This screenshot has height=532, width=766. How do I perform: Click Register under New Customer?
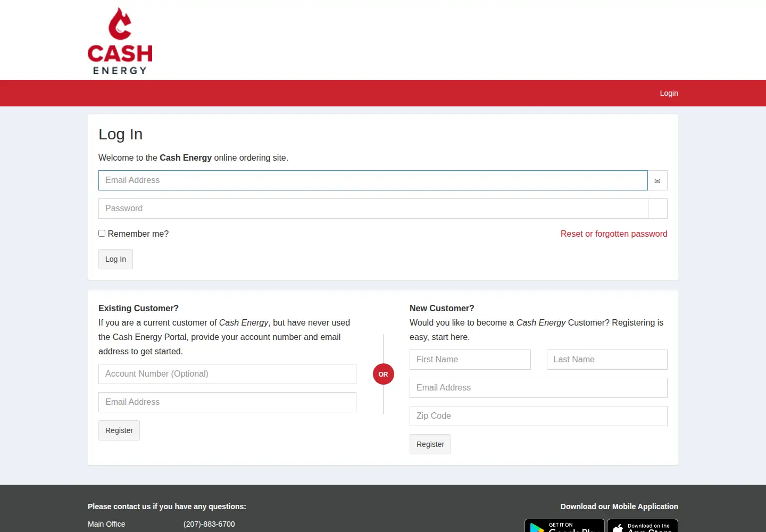430,444
